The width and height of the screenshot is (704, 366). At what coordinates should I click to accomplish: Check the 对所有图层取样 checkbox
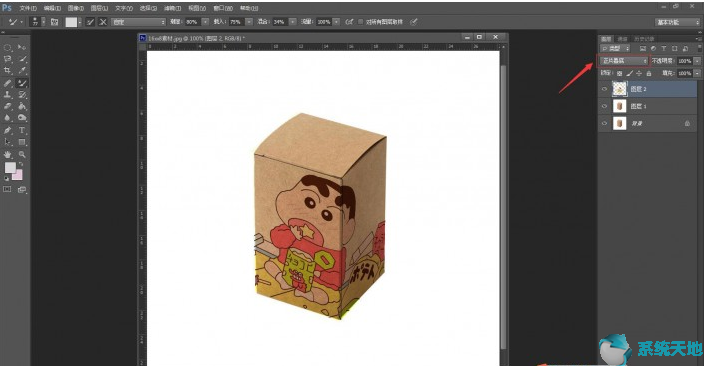(x=361, y=22)
